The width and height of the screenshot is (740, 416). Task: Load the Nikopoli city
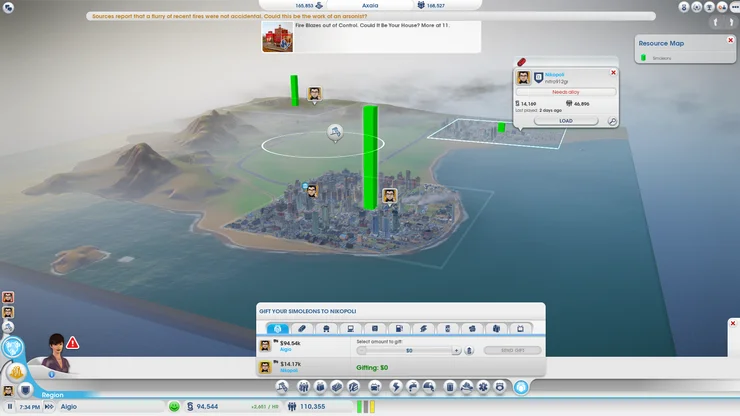(x=566, y=121)
